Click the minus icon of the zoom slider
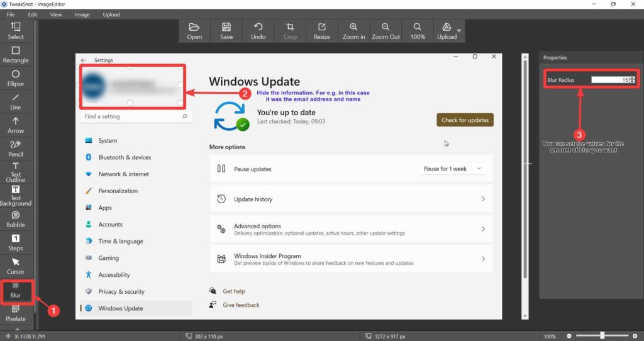 [x=569, y=336]
